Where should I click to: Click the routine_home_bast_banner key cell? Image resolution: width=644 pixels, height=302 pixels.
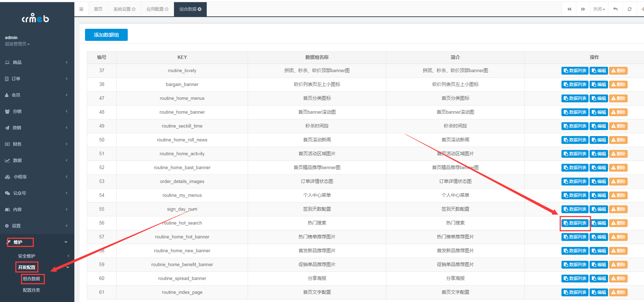(182, 168)
